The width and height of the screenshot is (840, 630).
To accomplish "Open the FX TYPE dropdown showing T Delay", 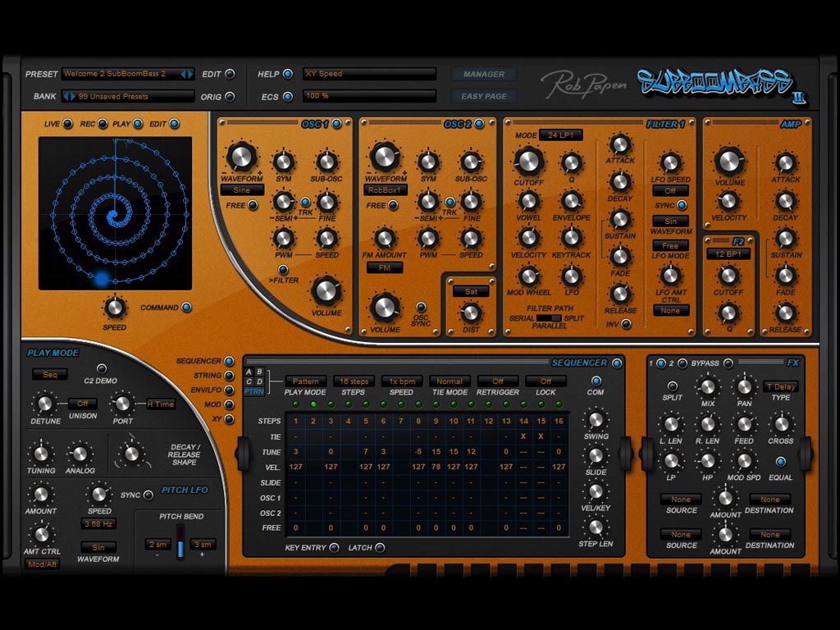I will (x=781, y=386).
